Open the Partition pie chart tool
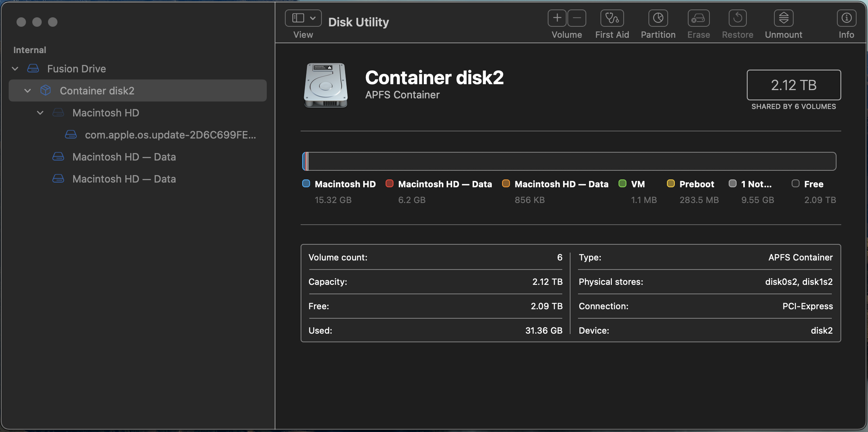Viewport: 868px width, 432px height. (x=658, y=18)
